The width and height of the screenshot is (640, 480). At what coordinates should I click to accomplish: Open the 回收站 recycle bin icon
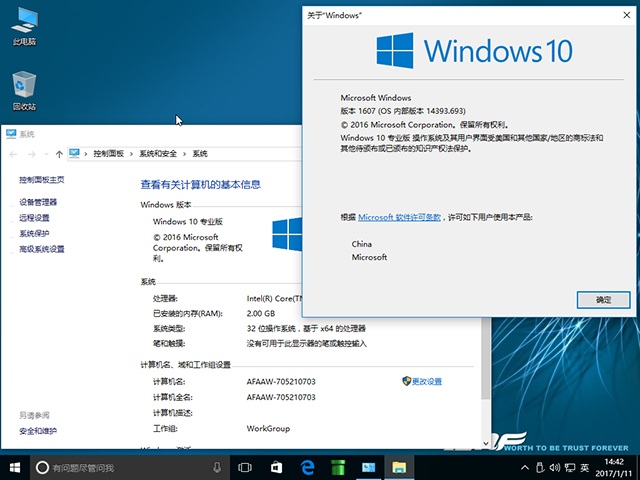tap(24, 86)
